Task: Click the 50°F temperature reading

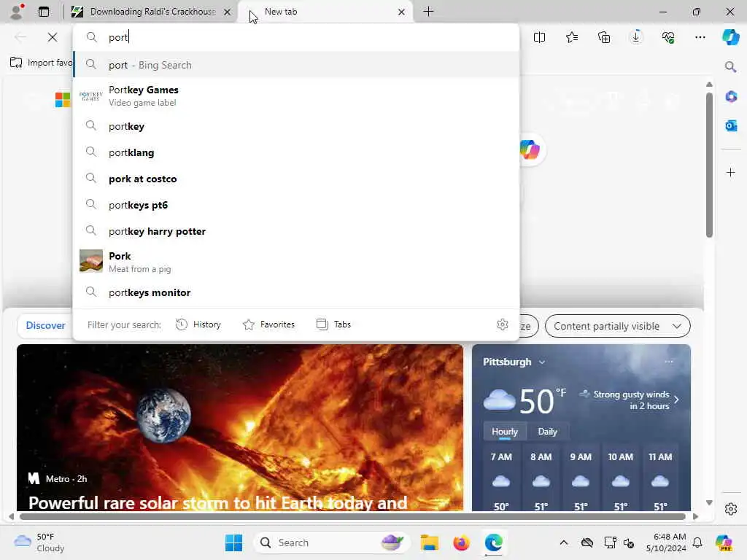Action: coord(542,400)
